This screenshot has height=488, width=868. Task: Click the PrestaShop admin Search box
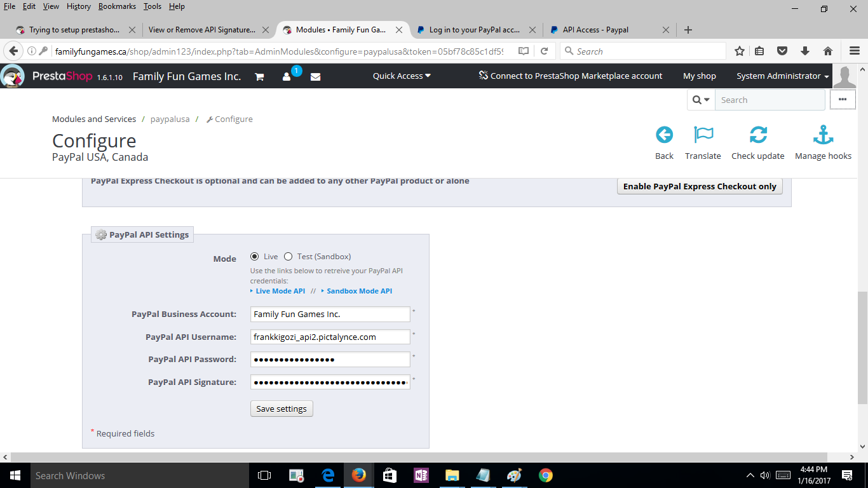coord(770,100)
